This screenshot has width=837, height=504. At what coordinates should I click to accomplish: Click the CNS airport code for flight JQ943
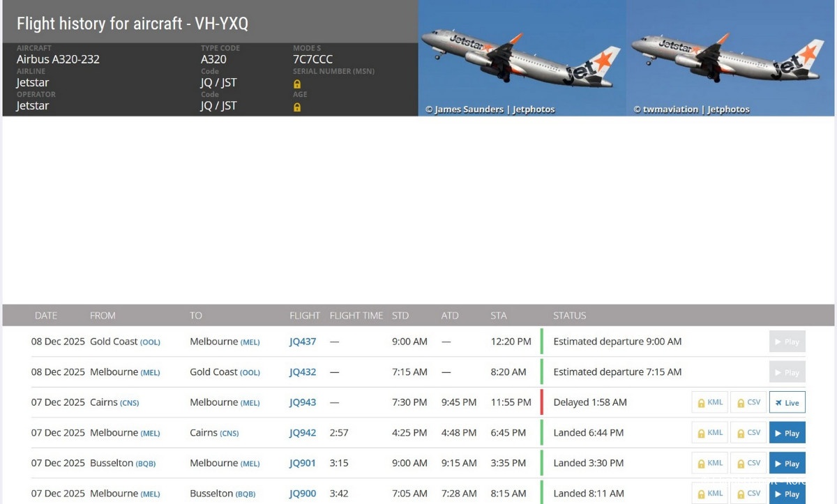(129, 403)
